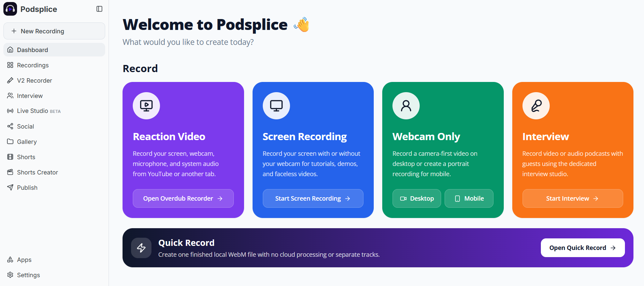
Task: Navigate to Social
Action: tap(54, 126)
